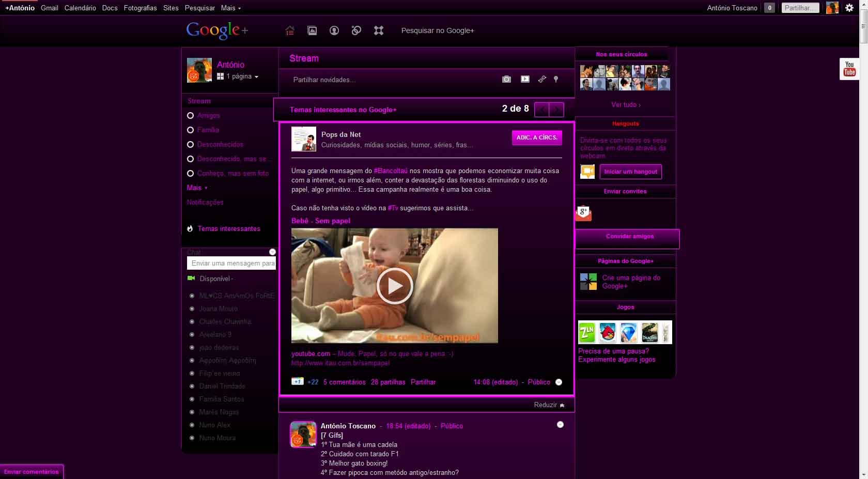Screen dimensions: 868x479
Task: Click Convidar amigos button
Action: tap(627, 238)
